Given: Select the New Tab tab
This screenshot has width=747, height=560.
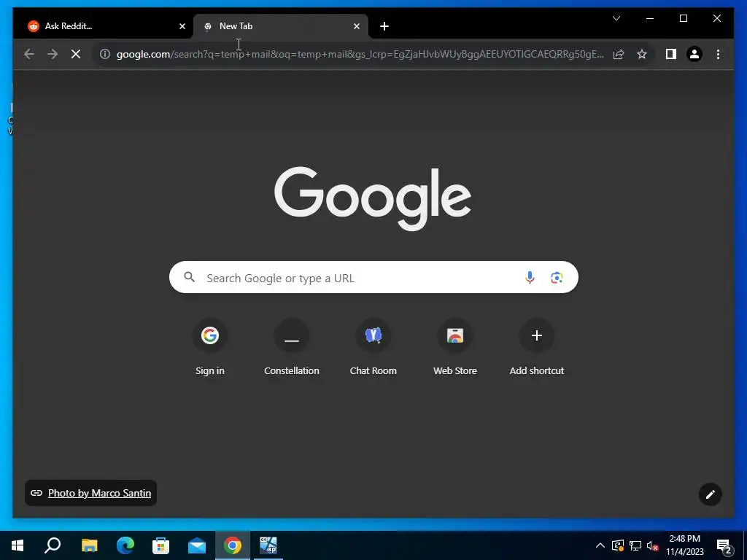Looking at the screenshot, I should tap(280, 26).
